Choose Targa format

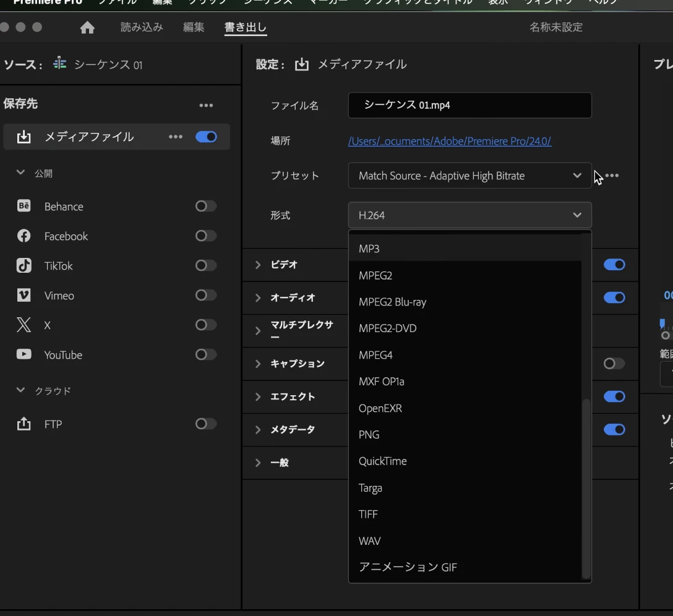465,487
